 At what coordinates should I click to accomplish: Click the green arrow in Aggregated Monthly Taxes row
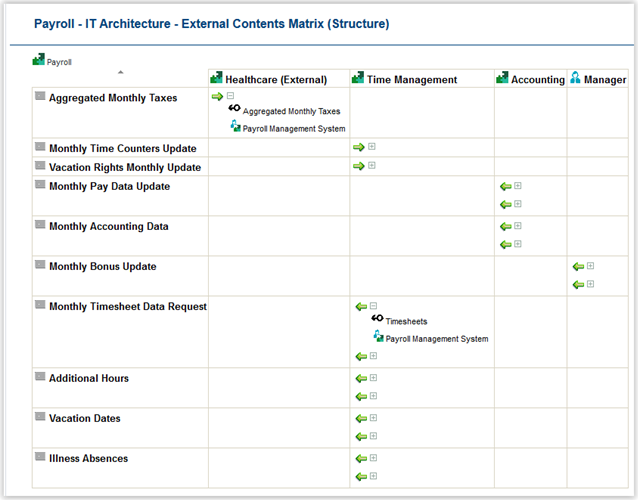217,97
